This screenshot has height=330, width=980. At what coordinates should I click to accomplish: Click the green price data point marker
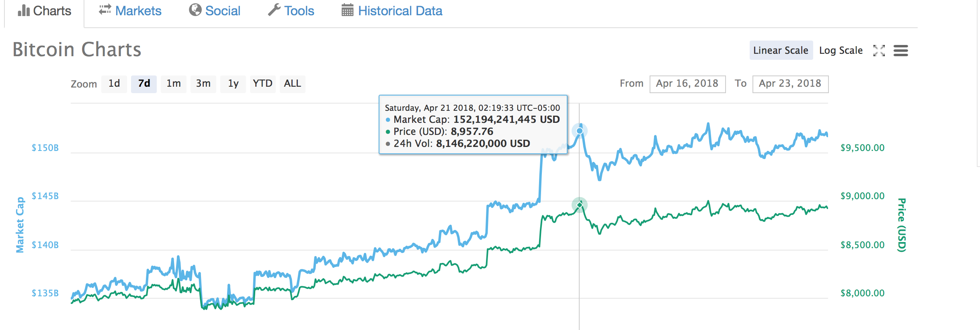pyautogui.click(x=580, y=205)
